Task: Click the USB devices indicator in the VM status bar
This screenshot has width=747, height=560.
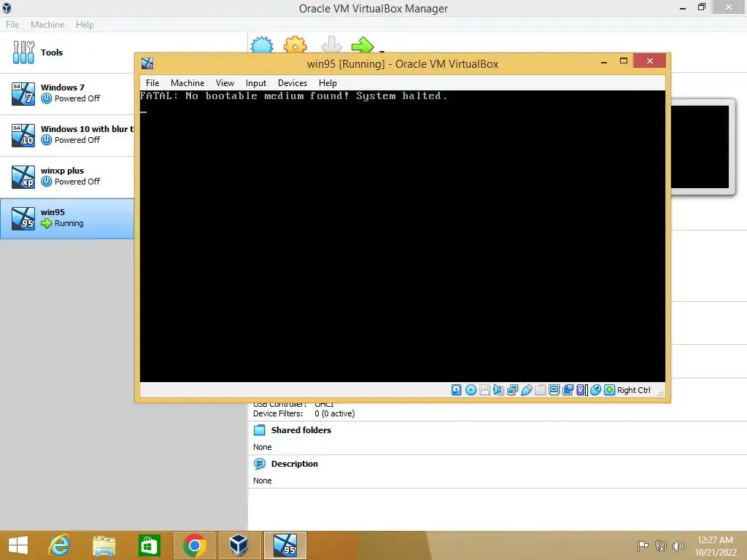Action: 527,390
